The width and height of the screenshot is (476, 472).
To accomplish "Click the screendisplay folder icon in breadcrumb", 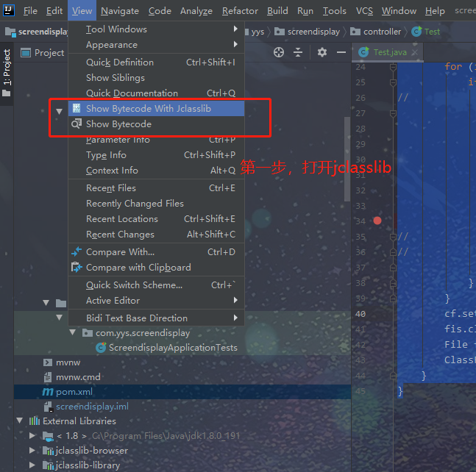I will 280,32.
